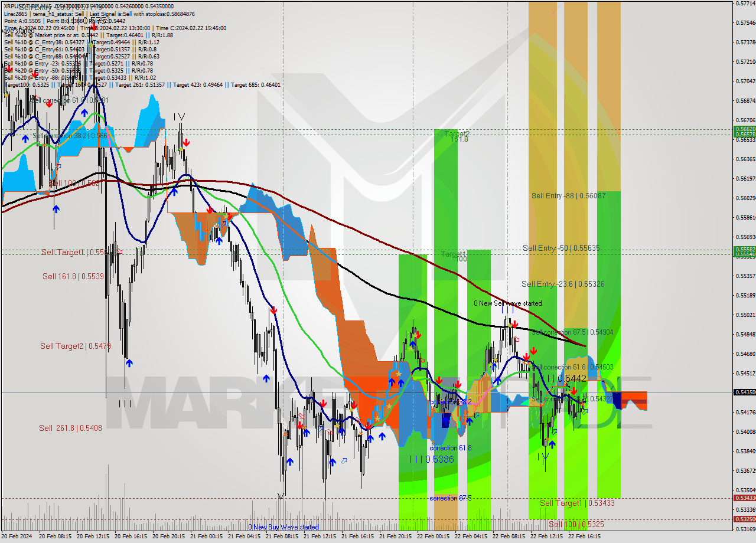Click the '21 Feb 00:15' time axis label
Viewport: 756px width, 543px height.
(206, 537)
